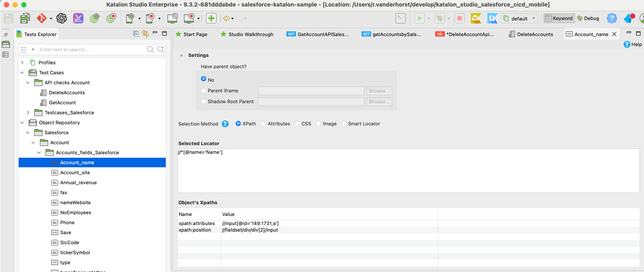
Task: Open advanced search magnifier plus icon
Action: (161, 50)
